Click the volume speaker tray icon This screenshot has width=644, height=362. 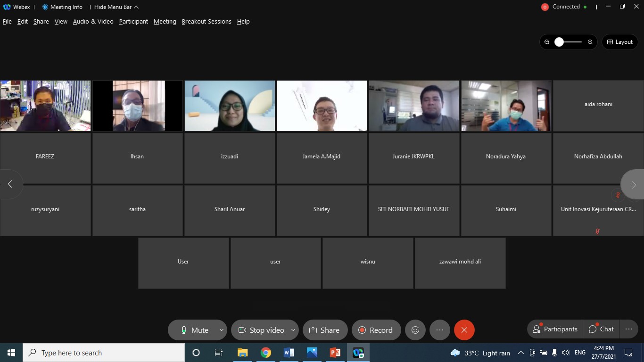(x=566, y=353)
